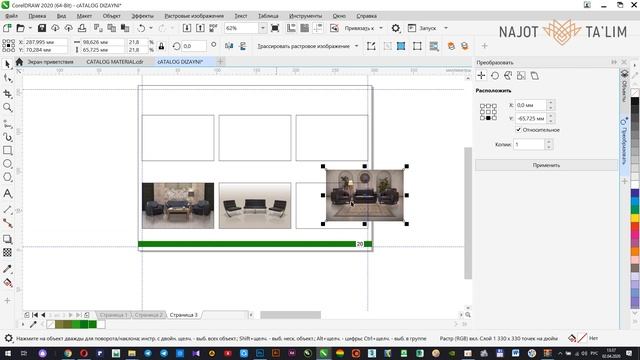The height and width of the screenshot is (360, 640).
Task: Open Options gear icon in toolbar
Action: (x=396, y=28)
